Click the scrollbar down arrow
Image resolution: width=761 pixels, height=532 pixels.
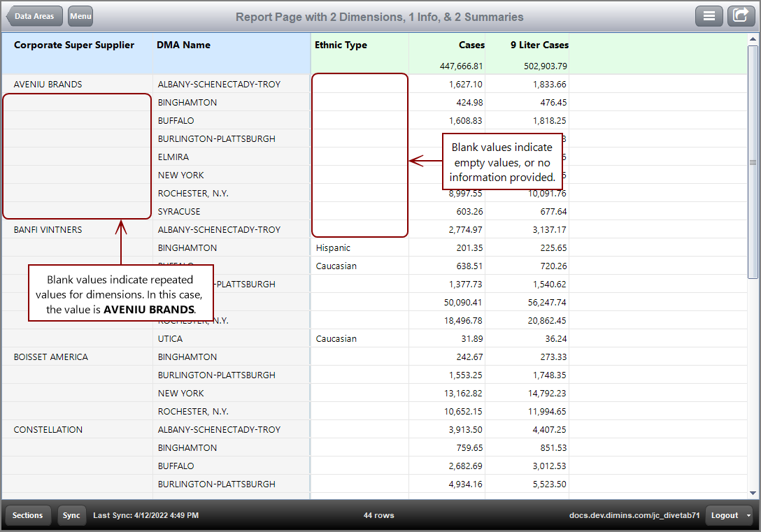(x=753, y=494)
